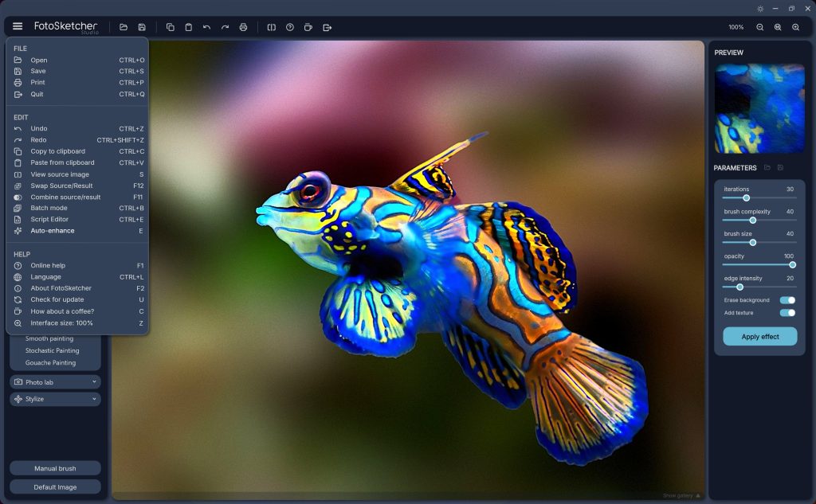Select Smooth painting effect

pos(49,338)
